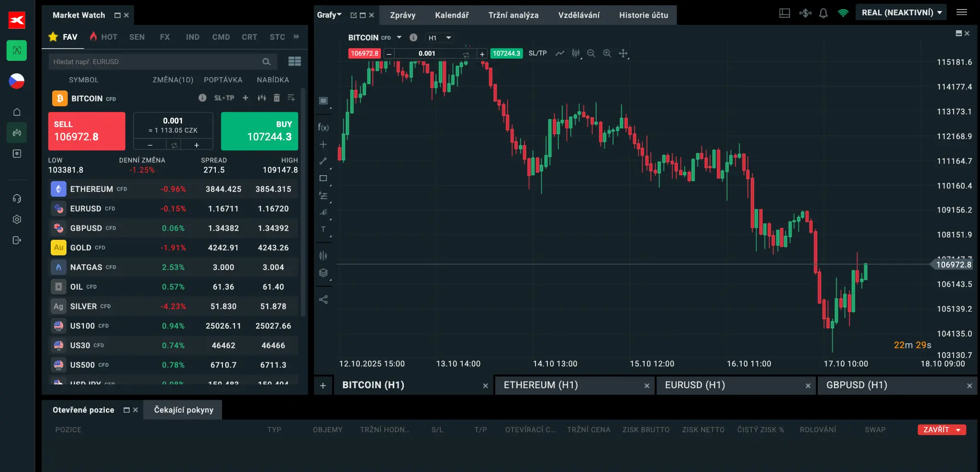The image size is (980, 472).
Task: Type in the Hledat instrument search field
Action: coord(158,61)
